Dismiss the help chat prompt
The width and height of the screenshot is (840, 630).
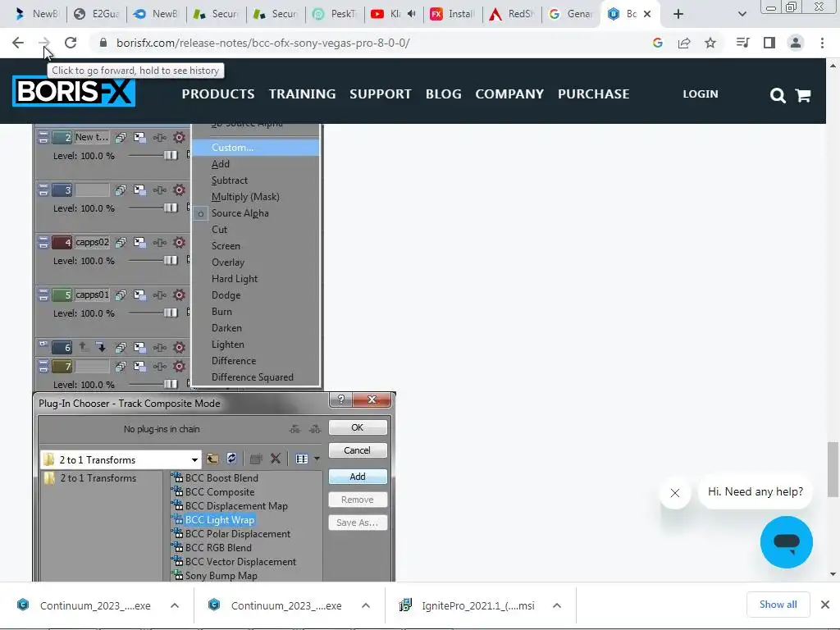pyautogui.click(x=675, y=493)
